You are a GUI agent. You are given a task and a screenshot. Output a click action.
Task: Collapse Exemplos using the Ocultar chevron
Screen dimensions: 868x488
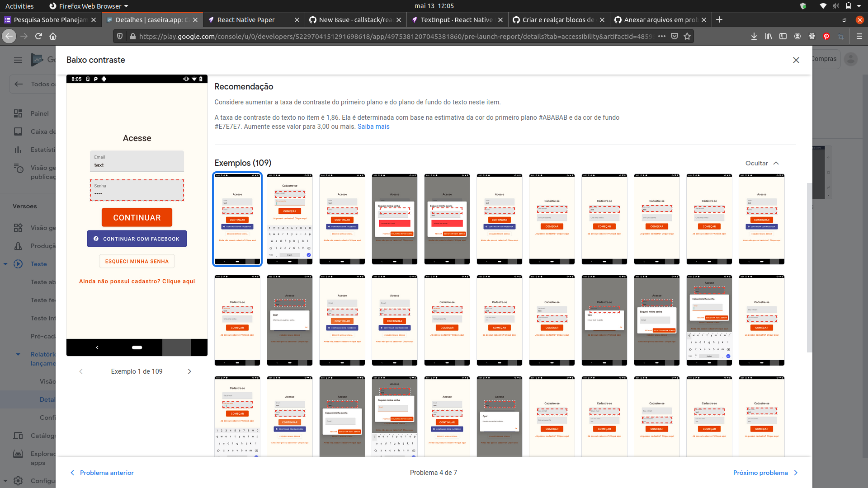point(777,163)
